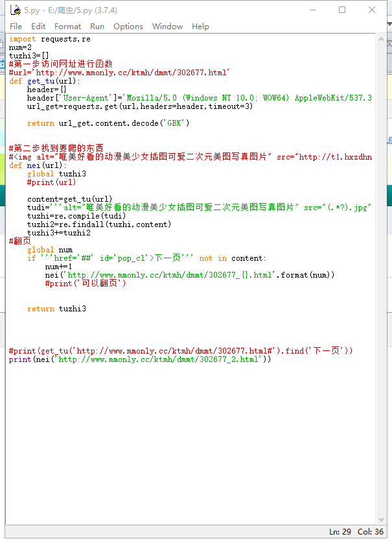Click the 'Ln: 29' status bar indicator
392x543 pixels.
coord(340,531)
